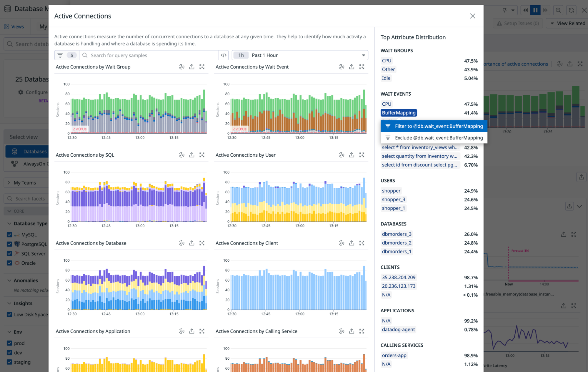This screenshot has height=372, width=588.
Task: Uncheck the Low Disk Space insight
Action: (9, 314)
